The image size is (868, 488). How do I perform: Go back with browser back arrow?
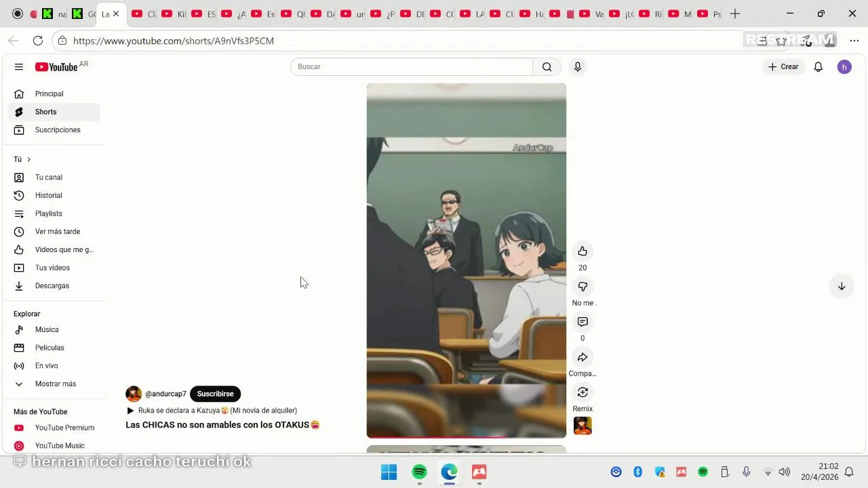coord(14,41)
